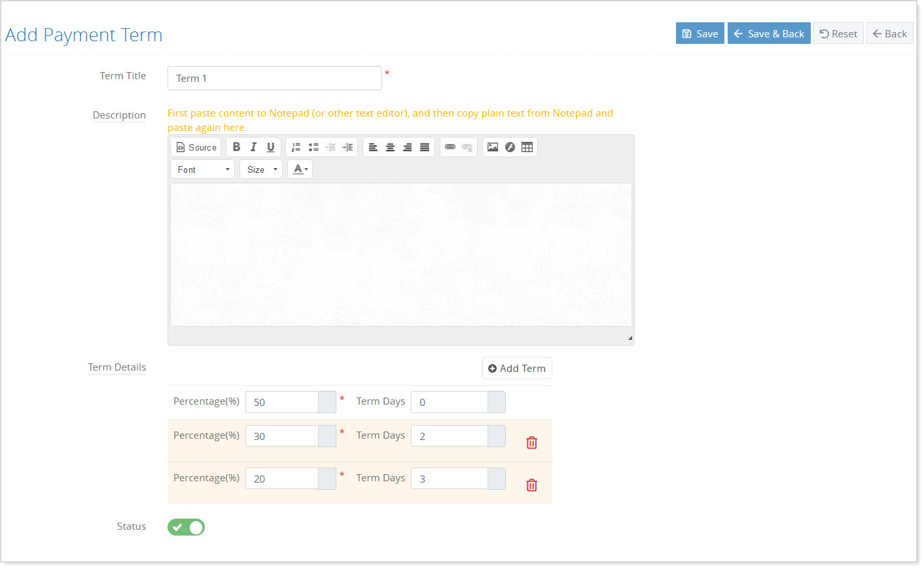This screenshot has width=924, height=569.
Task: Insert a table into the description
Action: pyautogui.click(x=527, y=147)
